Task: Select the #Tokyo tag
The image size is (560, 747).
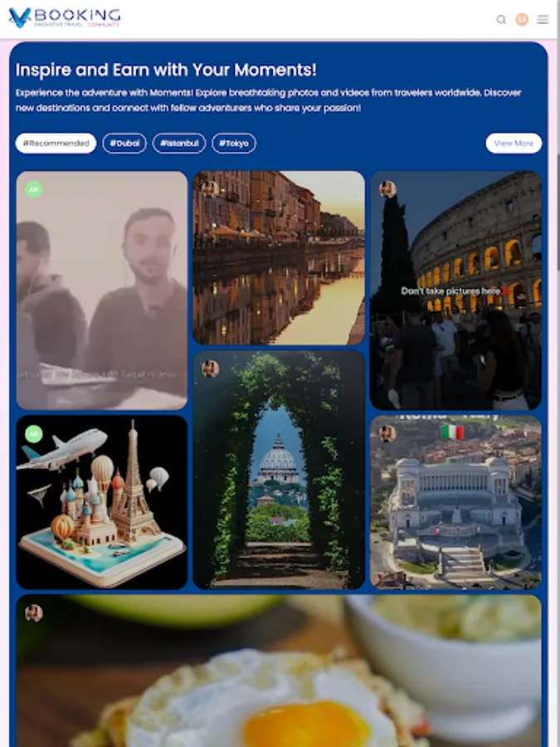Action: [234, 144]
